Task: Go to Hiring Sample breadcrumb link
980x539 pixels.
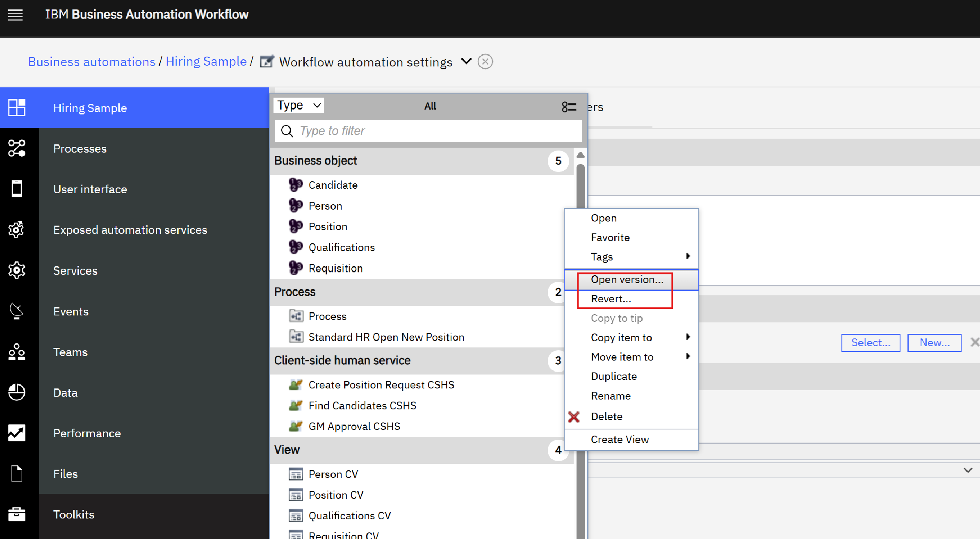Action: point(206,62)
